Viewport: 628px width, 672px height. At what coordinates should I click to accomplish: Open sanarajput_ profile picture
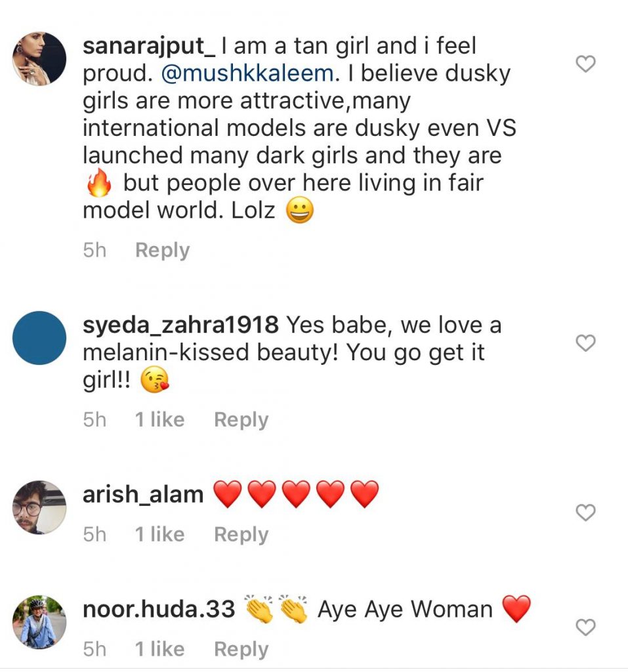pos(39,58)
